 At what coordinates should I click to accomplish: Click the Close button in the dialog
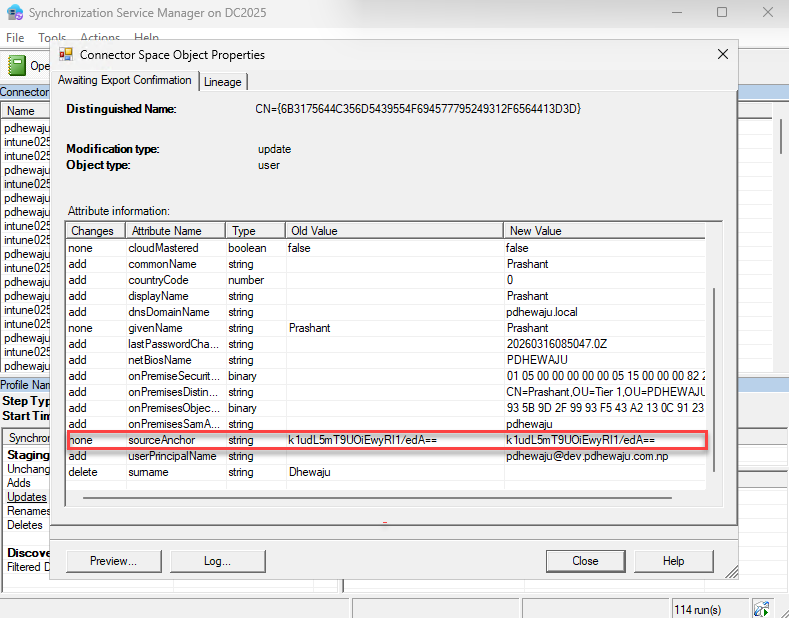tap(585, 561)
